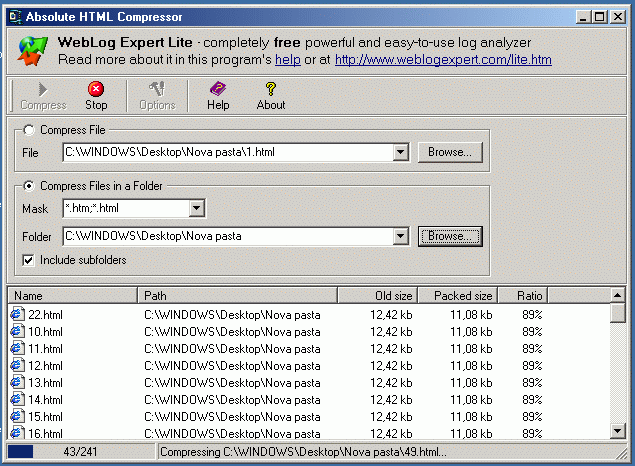Select the 16.html file icon
Viewport: 635px width, 466px height.
pyautogui.click(x=17, y=433)
